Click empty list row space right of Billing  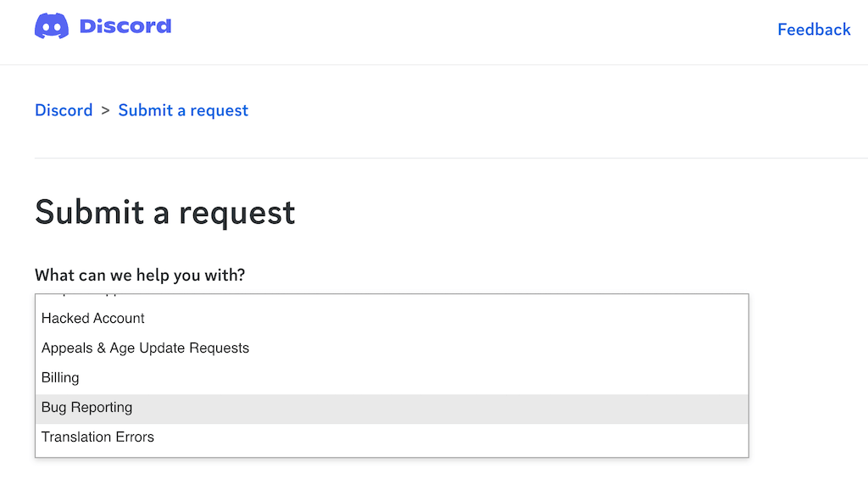tap(424, 378)
